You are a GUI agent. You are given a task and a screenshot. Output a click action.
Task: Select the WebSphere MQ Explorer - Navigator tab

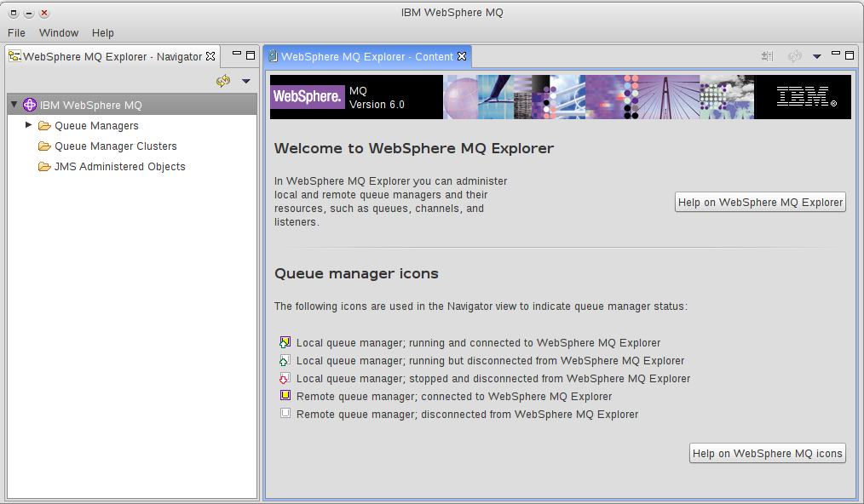[x=112, y=56]
